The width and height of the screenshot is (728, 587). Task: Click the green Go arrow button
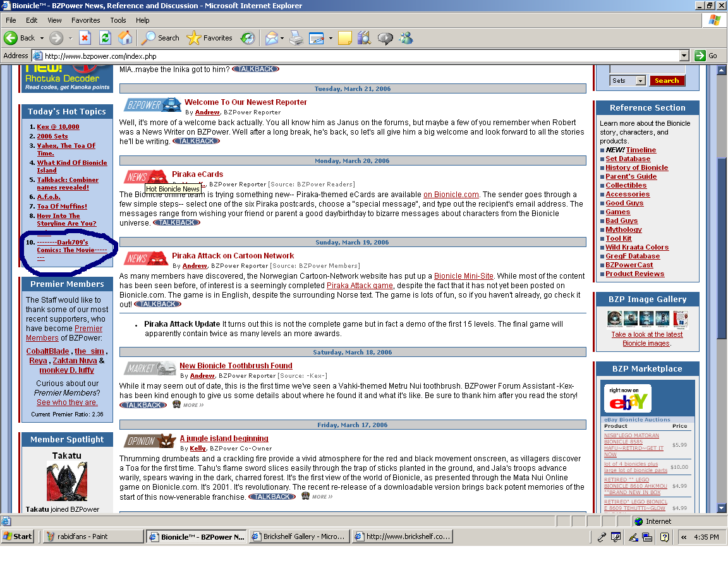[x=700, y=56]
